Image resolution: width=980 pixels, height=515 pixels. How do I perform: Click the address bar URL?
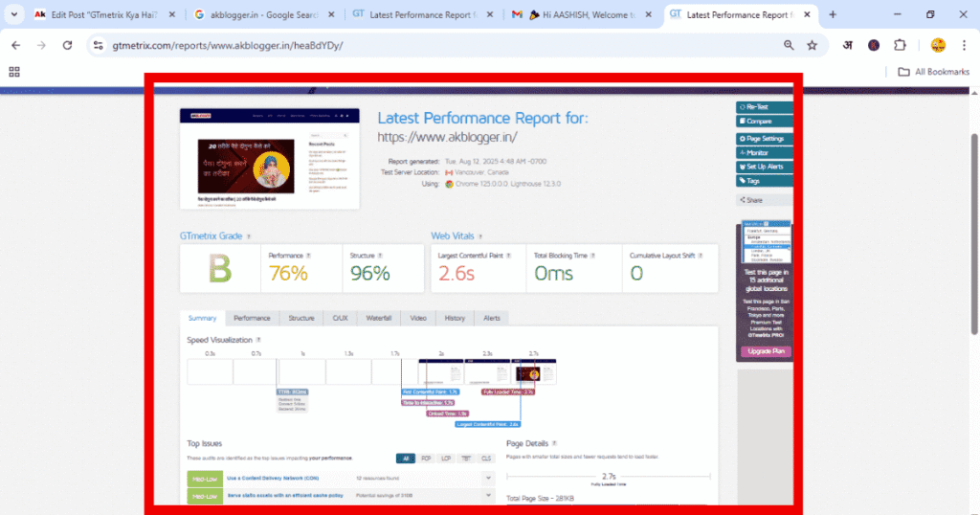[x=228, y=45]
